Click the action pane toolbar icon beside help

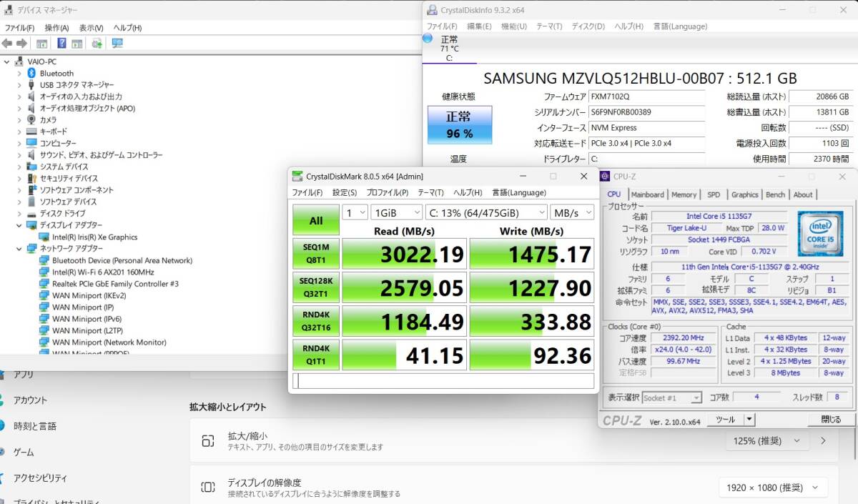(77, 44)
